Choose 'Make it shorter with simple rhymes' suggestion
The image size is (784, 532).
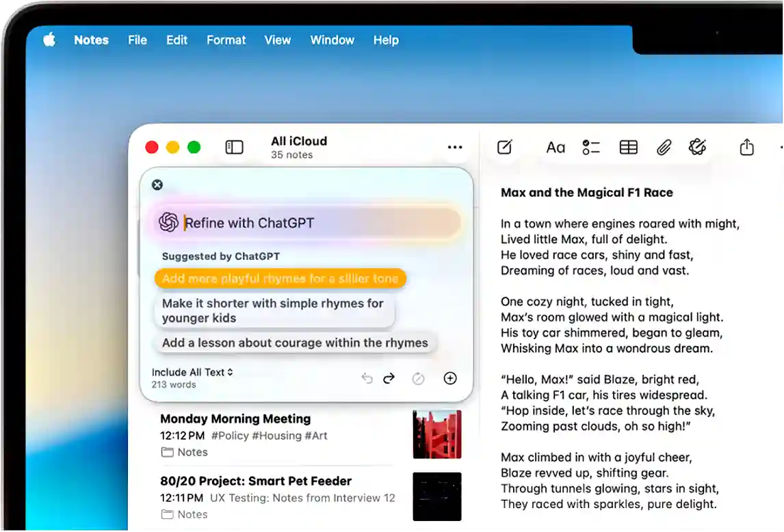click(274, 310)
